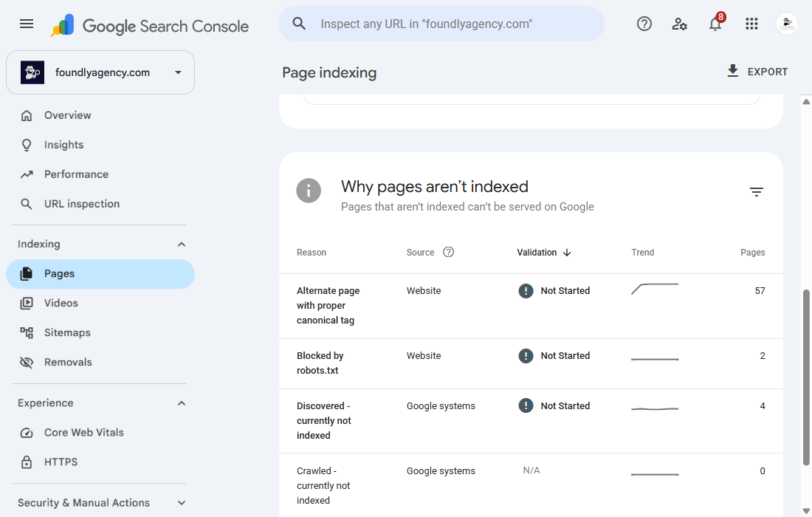This screenshot has width=812, height=517.
Task: Click Google systems source in Discovered row
Action: [x=441, y=406]
